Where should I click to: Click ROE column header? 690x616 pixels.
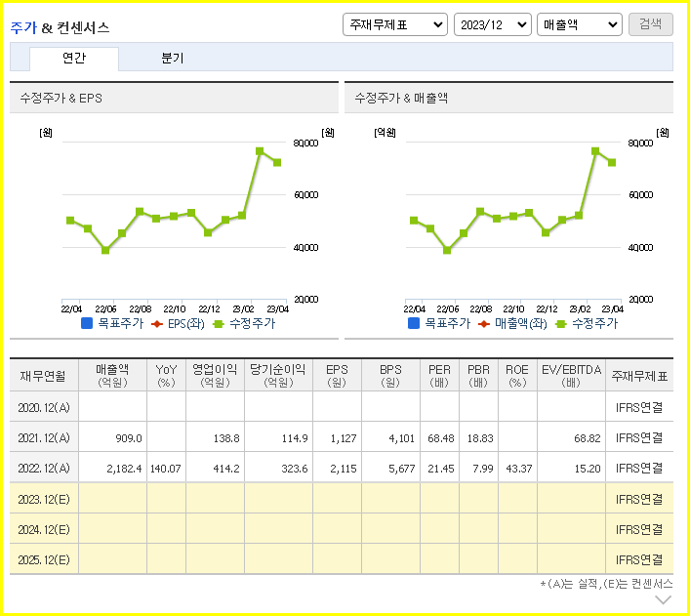pyautogui.click(x=517, y=376)
